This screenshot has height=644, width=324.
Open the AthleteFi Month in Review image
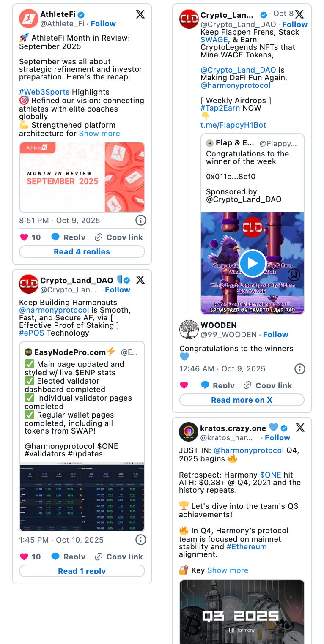click(x=82, y=177)
